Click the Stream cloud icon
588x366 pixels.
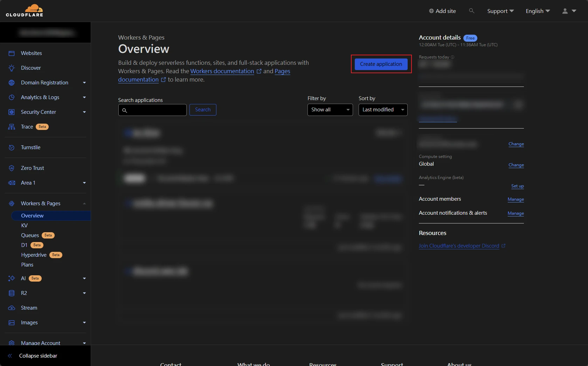click(x=12, y=308)
